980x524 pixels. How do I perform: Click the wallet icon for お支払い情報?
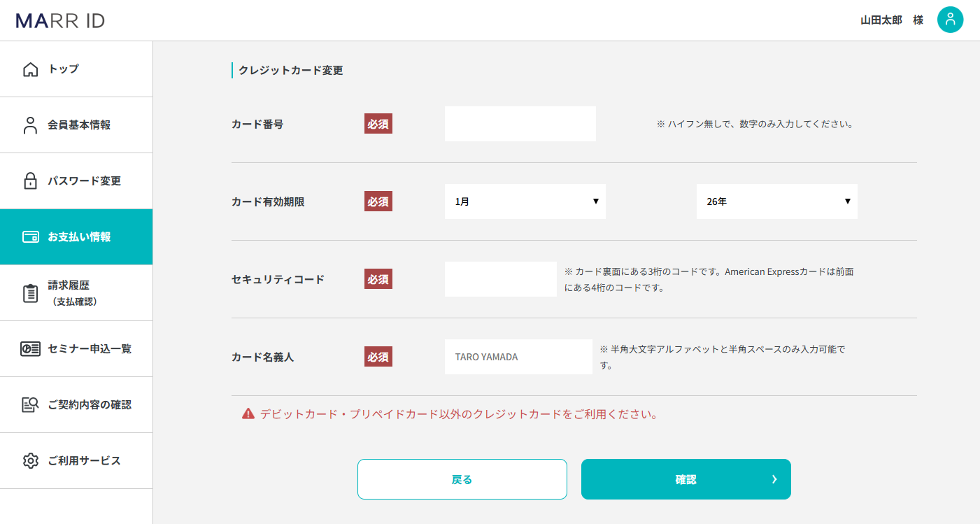[31, 237]
